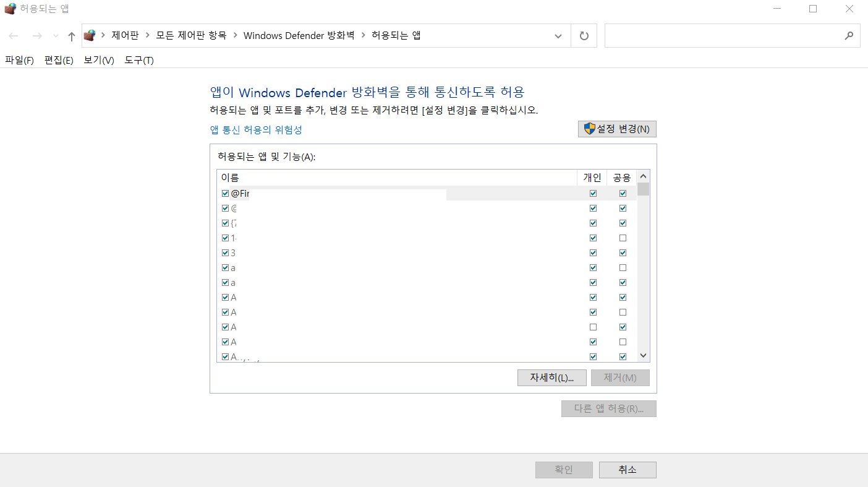Viewport: 868px width, 487px height.
Task: Expand chevron before 제어판 breadcrumb
Action: point(103,36)
